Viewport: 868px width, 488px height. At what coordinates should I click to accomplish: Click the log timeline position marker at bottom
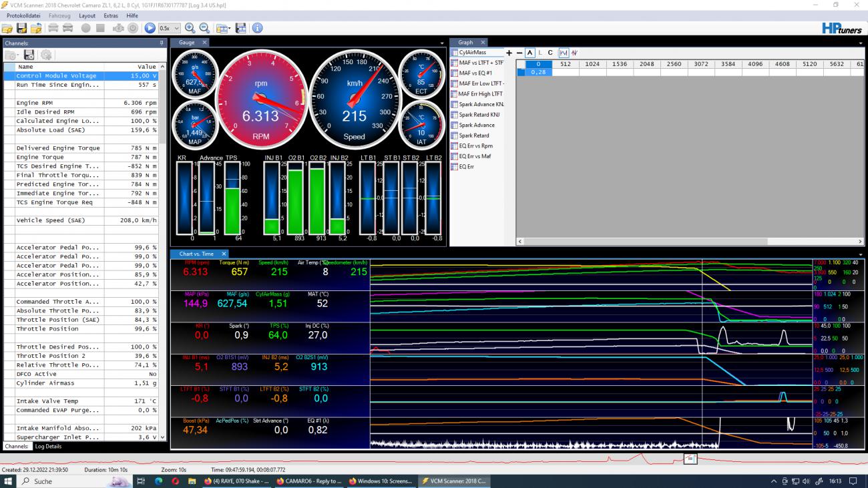coord(690,459)
